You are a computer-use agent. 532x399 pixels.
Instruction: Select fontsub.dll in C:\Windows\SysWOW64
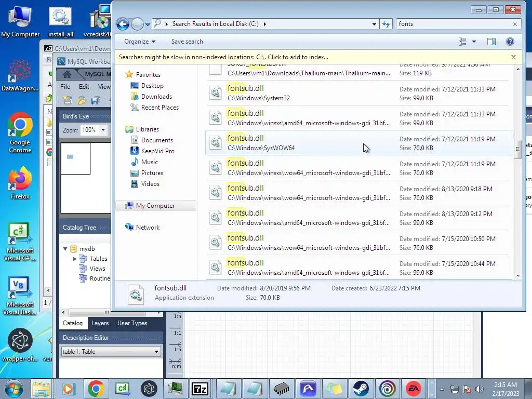tap(358, 143)
